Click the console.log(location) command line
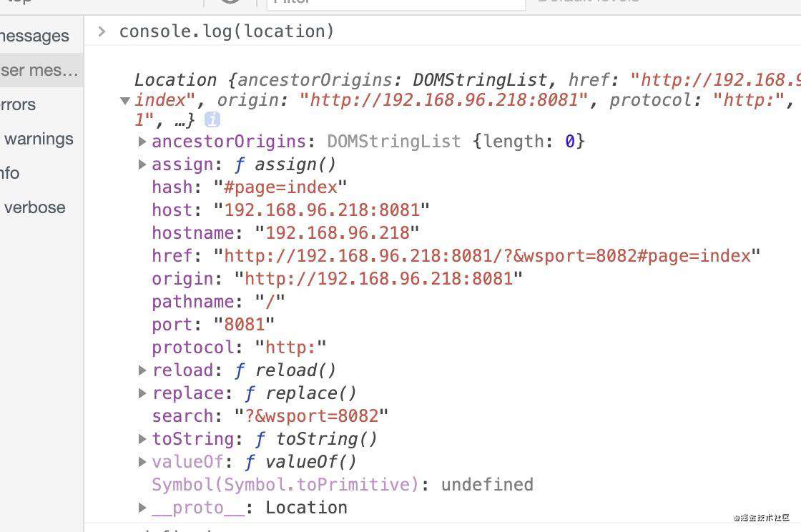The height and width of the screenshot is (532, 801). pyautogui.click(x=226, y=31)
